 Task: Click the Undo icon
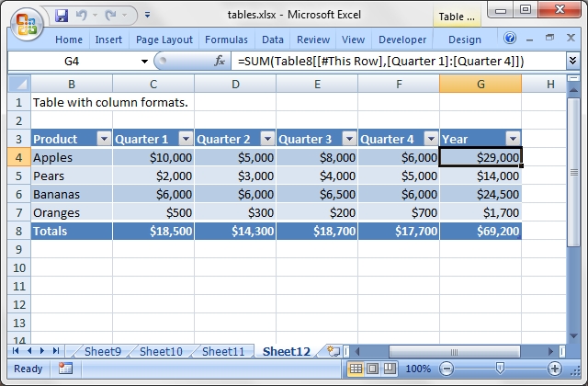coord(82,16)
